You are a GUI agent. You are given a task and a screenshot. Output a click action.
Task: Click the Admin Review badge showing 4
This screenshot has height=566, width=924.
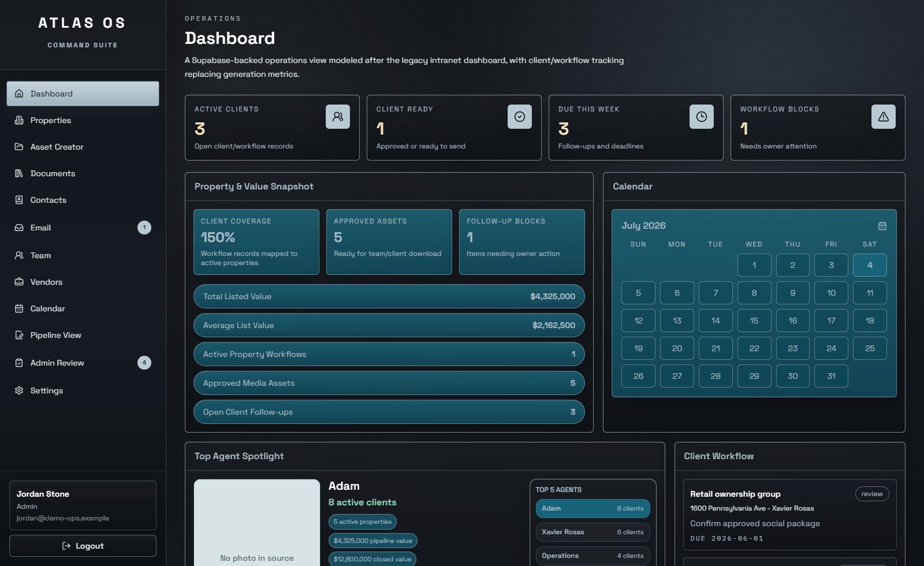click(x=144, y=363)
